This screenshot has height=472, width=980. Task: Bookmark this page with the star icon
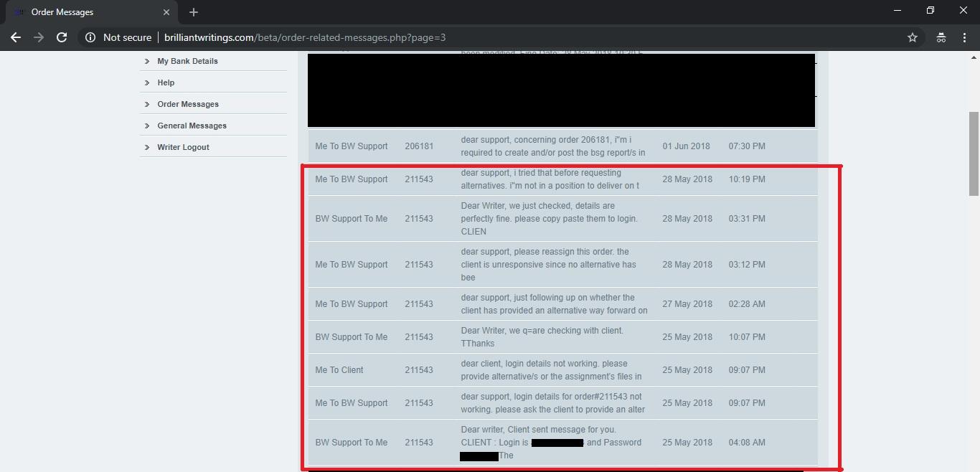[913, 37]
